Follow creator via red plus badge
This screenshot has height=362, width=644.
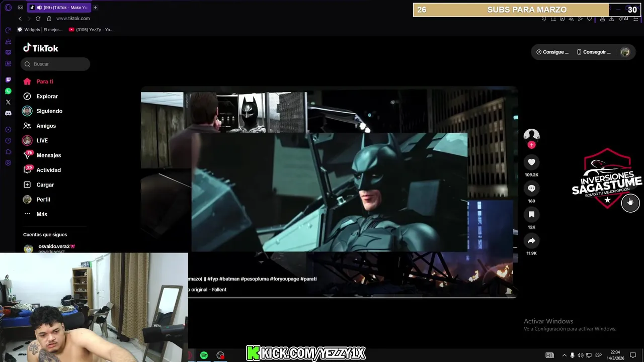(x=531, y=145)
